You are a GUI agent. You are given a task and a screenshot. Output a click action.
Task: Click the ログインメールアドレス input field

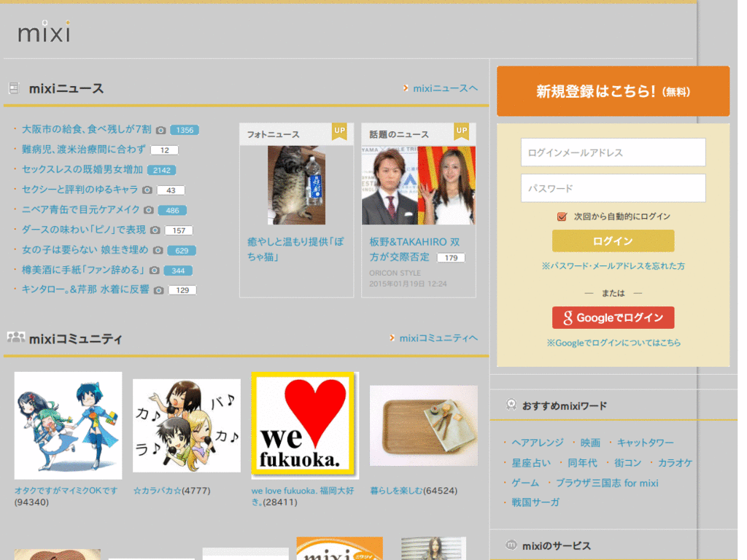coord(613,152)
